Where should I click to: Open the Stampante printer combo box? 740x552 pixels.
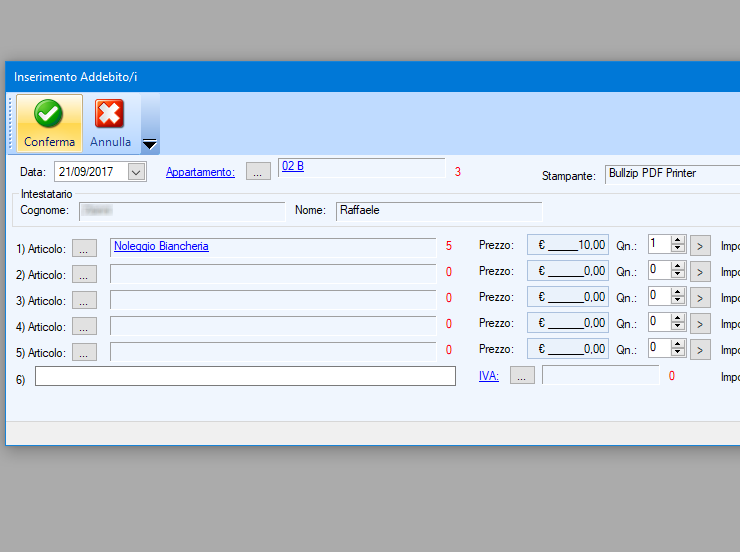(x=671, y=174)
